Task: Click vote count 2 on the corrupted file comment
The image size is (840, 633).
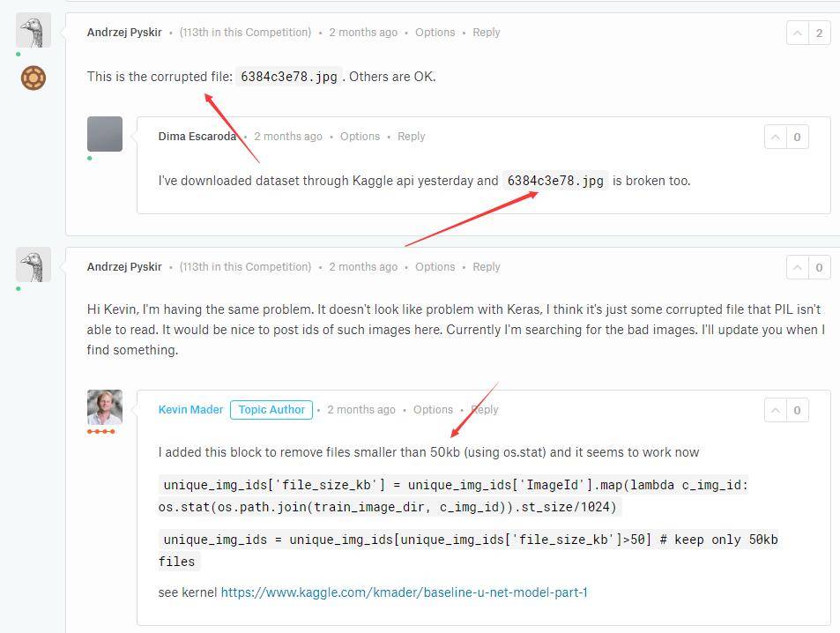Action: (819, 34)
